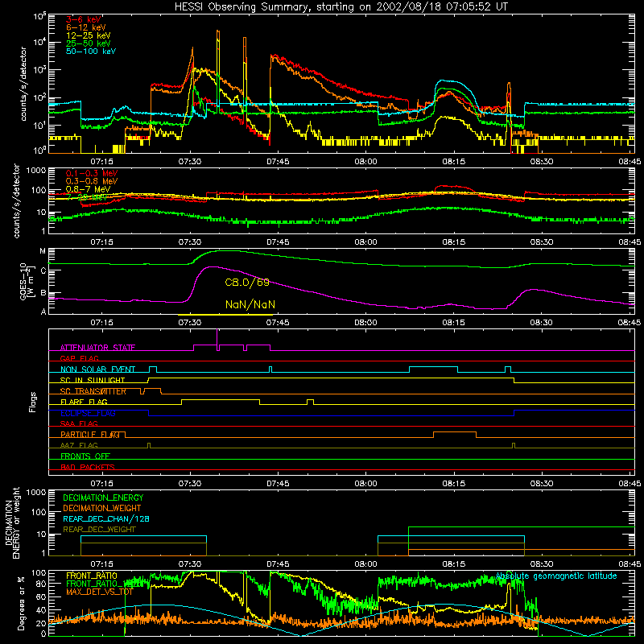Select the SC_IN_SUNLIGHT flag label

[93, 380]
